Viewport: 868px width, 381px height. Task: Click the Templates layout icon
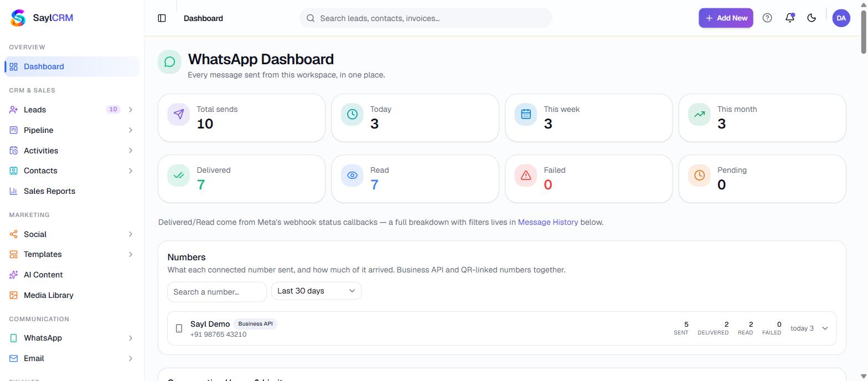14,254
